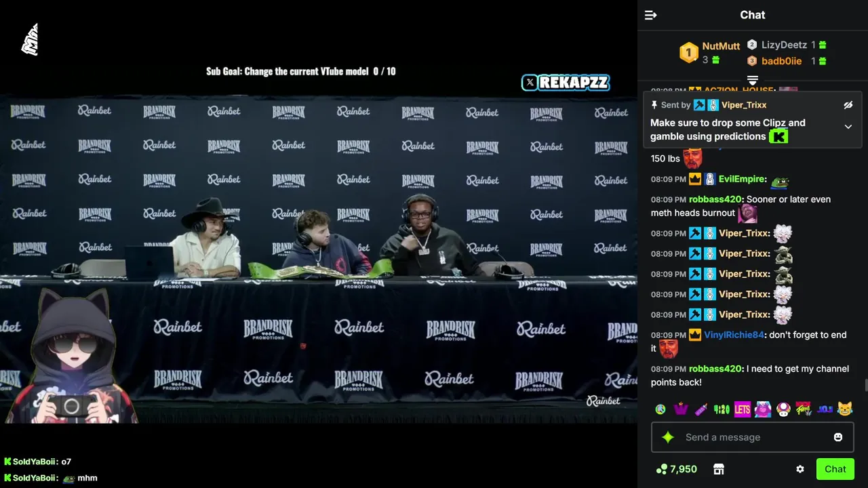Click the Sub Goal VTube model text
Screen dimensions: 868x488
(301, 71)
